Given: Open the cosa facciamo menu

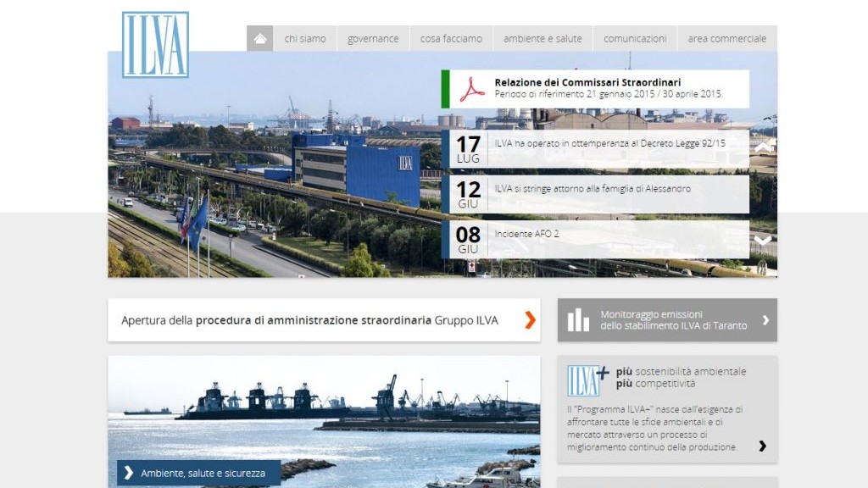Looking at the screenshot, I should [x=451, y=39].
